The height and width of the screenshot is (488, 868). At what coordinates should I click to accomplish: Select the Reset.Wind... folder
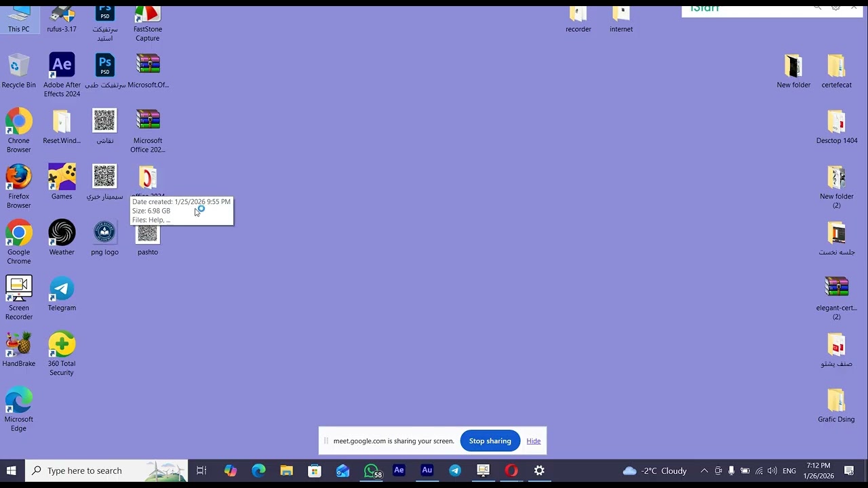click(62, 127)
